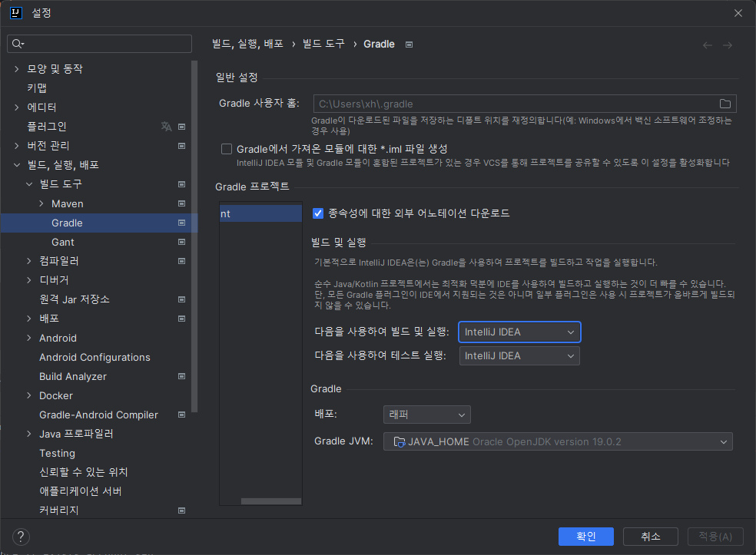This screenshot has height=555, width=756.
Task: Click the JDK folder icon in Gradle JVM field
Action: coord(400,442)
